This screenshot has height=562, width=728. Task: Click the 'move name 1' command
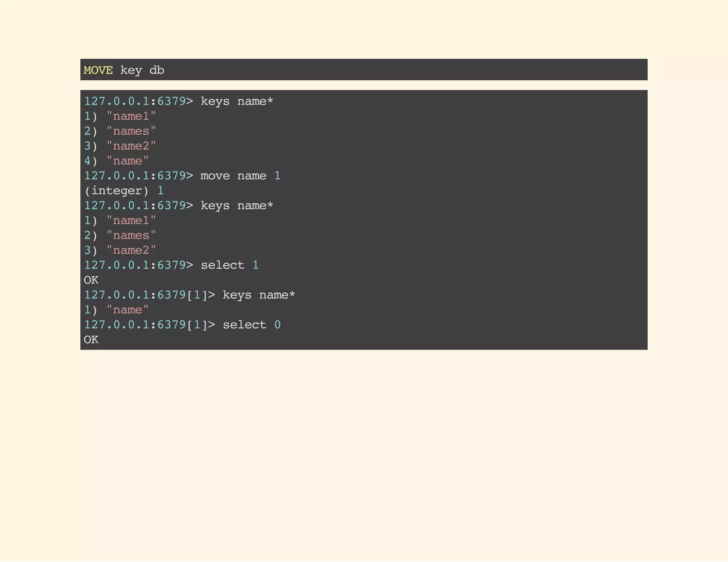coord(240,176)
